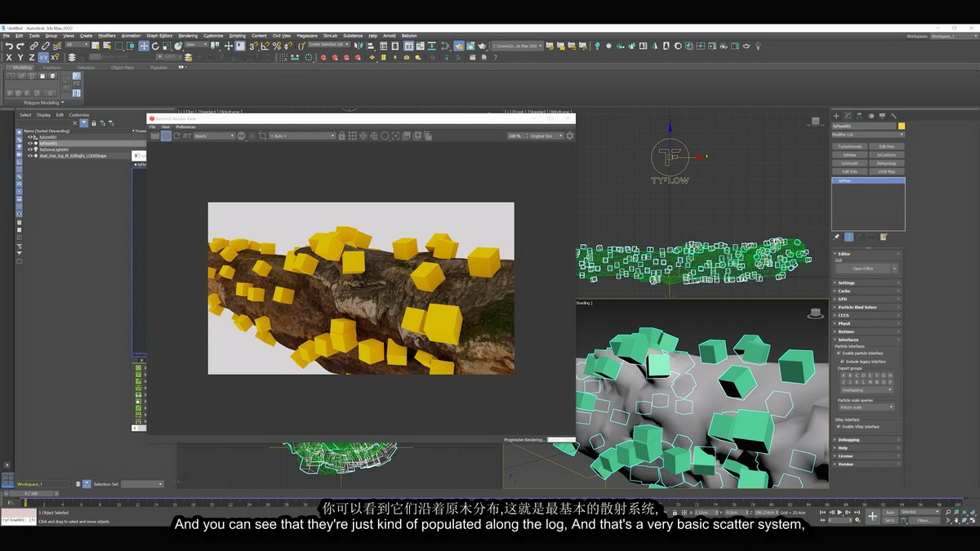Click the Open Editor button

click(863, 268)
